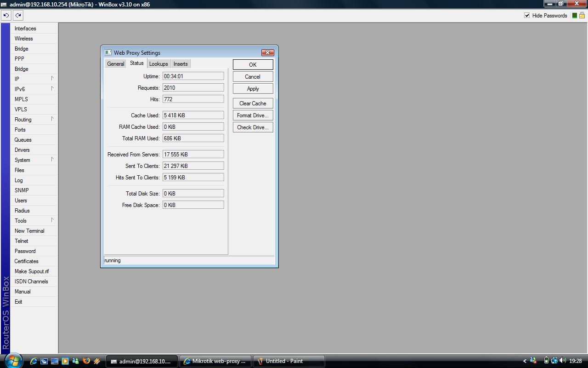Expand the System submenu
Screen dimensions: 588x368
point(34,160)
